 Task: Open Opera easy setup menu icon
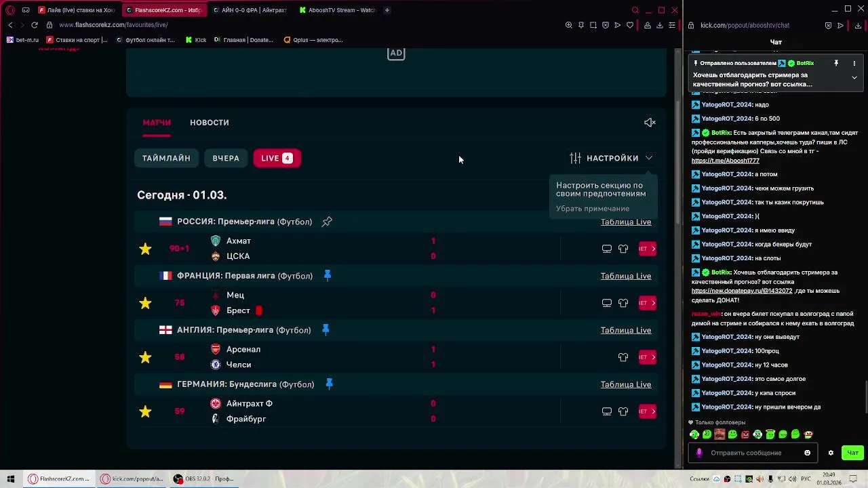pyautogui.click(x=672, y=25)
